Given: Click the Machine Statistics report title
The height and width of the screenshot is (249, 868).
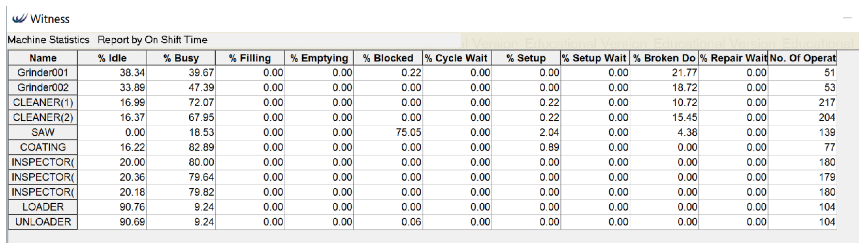Looking at the screenshot, I should pyautogui.click(x=49, y=40).
